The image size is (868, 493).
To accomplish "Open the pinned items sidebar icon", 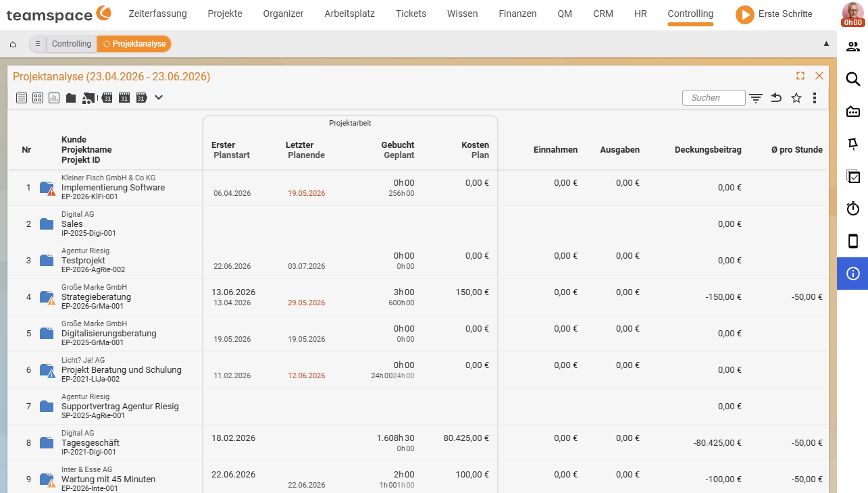I will (x=853, y=144).
